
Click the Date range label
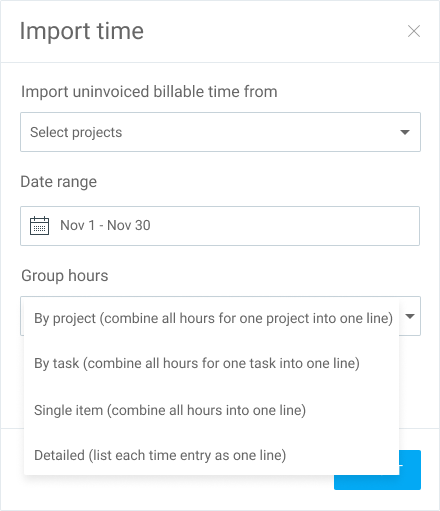(59, 182)
